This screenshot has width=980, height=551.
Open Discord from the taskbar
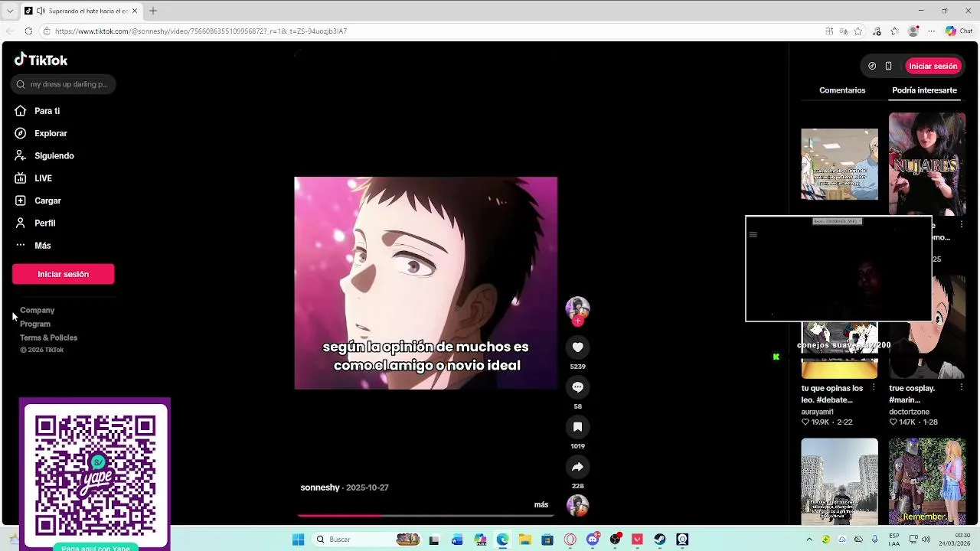[593, 540]
